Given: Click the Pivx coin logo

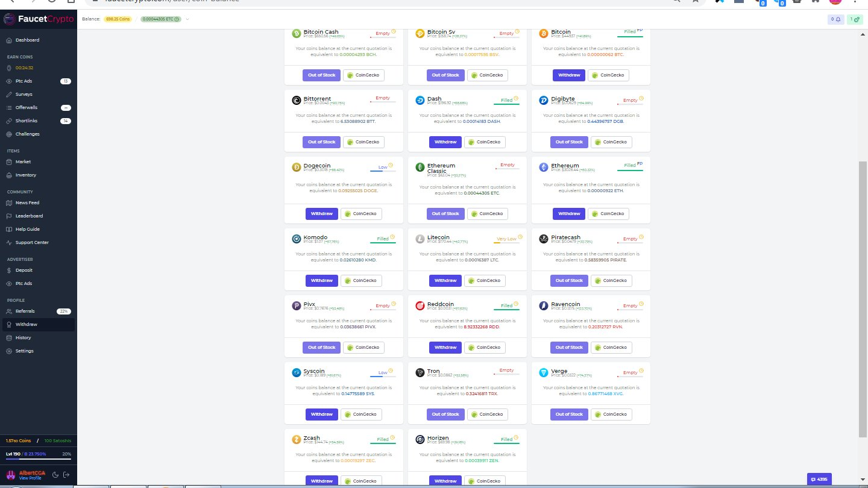Looking at the screenshot, I should (x=297, y=306).
